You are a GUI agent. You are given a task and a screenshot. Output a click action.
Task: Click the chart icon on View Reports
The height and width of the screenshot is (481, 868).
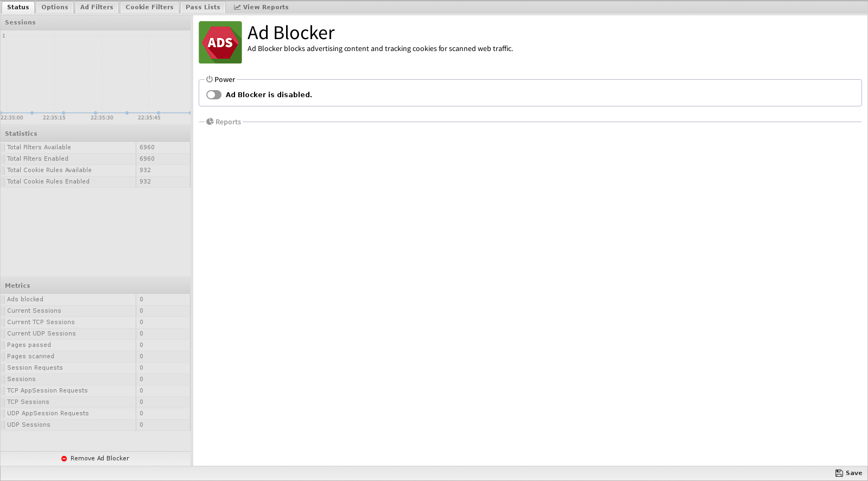[x=237, y=8]
